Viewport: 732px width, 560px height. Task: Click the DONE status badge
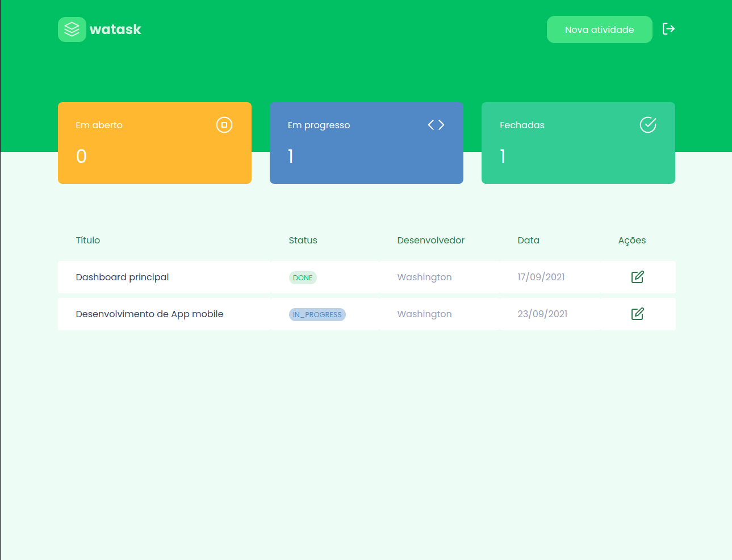click(x=303, y=277)
